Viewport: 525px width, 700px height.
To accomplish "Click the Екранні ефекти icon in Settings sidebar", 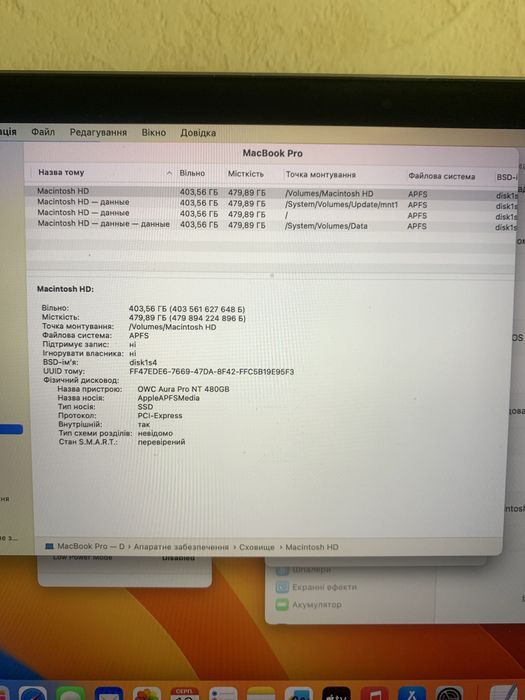I will tap(282, 587).
